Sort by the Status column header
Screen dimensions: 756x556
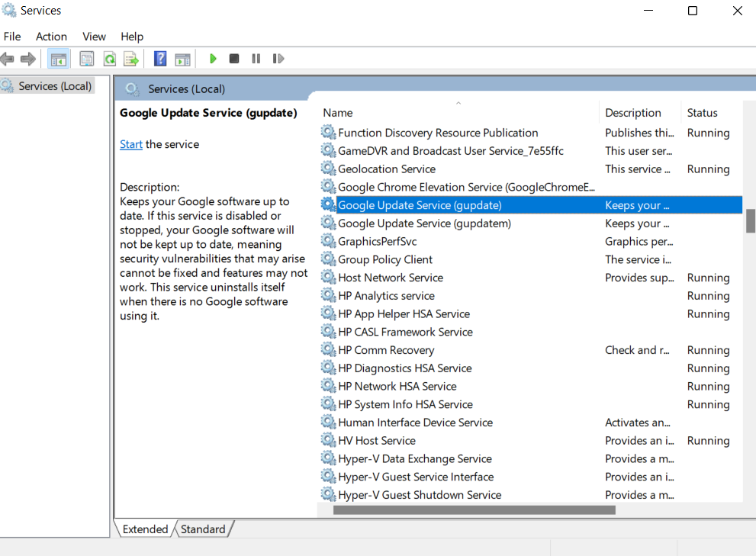(x=712, y=113)
